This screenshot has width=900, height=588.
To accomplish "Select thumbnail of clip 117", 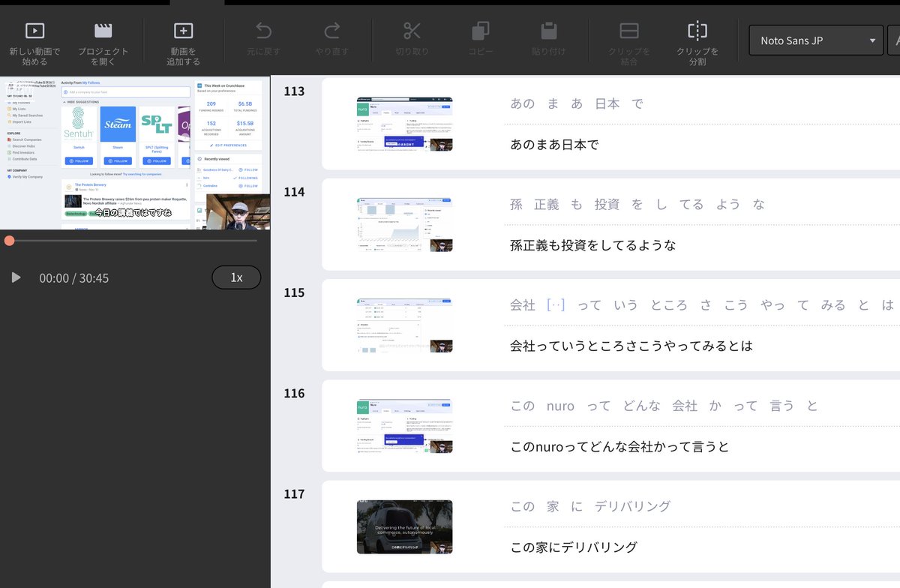I will tap(405, 527).
